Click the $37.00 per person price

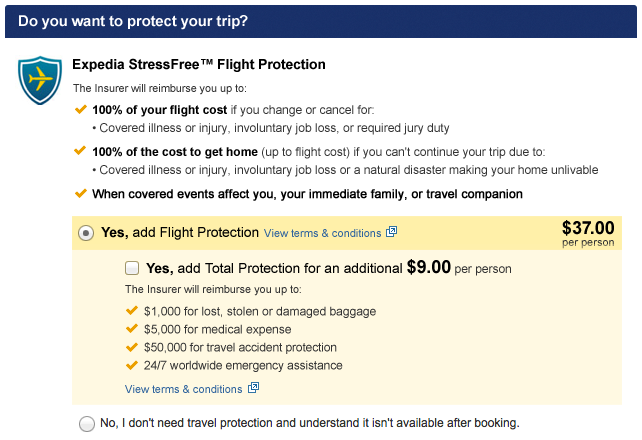(588, 232)
